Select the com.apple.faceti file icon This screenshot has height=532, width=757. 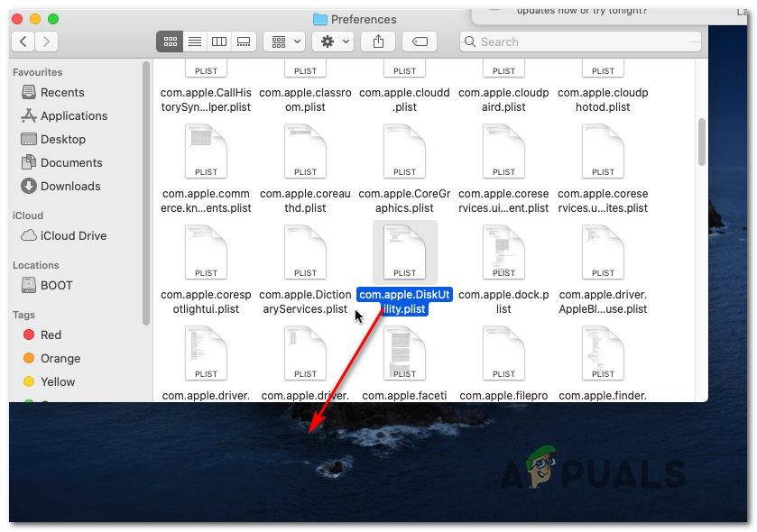(404, 353)
